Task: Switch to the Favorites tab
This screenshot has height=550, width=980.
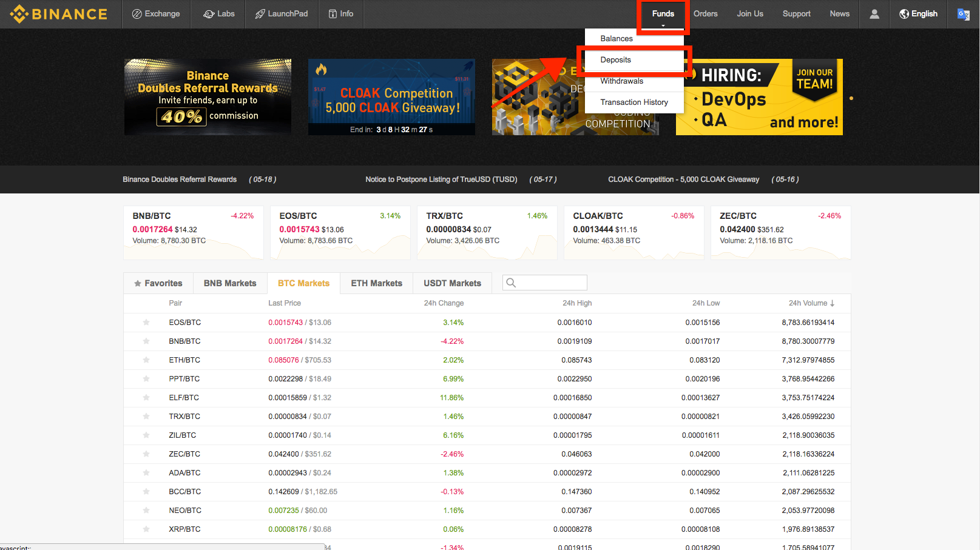Action: 158,283
